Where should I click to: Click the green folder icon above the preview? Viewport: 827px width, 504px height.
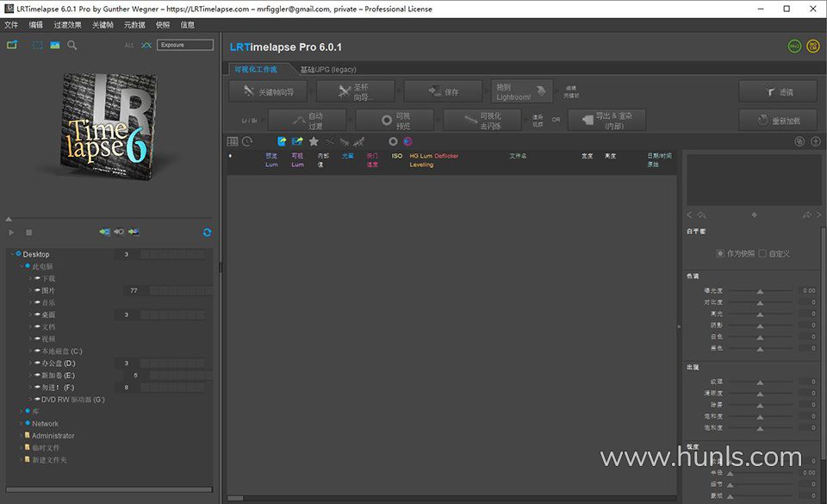click(x=11, y=45)
